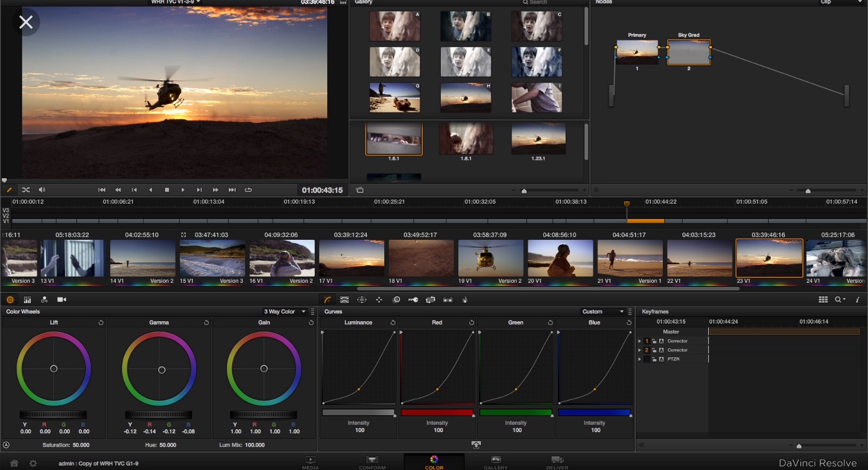
Task: Select the Qualifier eyedropper icon
Action: point(344,299)
